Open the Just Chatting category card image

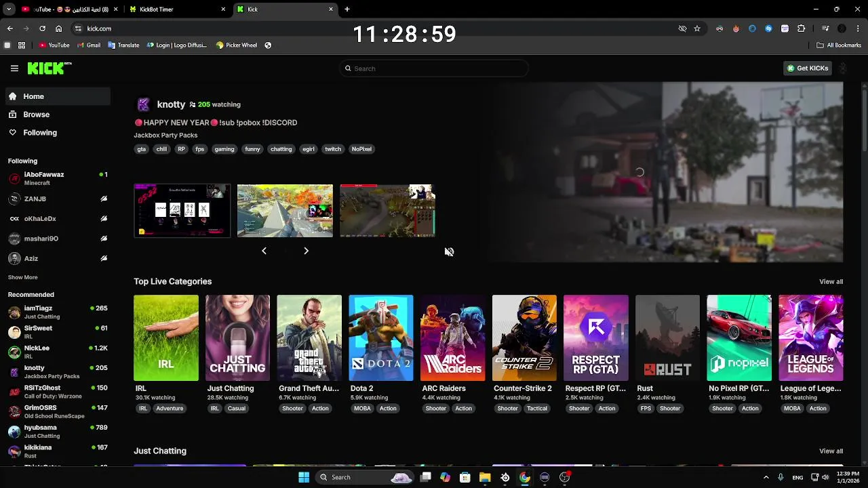pyautogui.click(x=237, y=338)
